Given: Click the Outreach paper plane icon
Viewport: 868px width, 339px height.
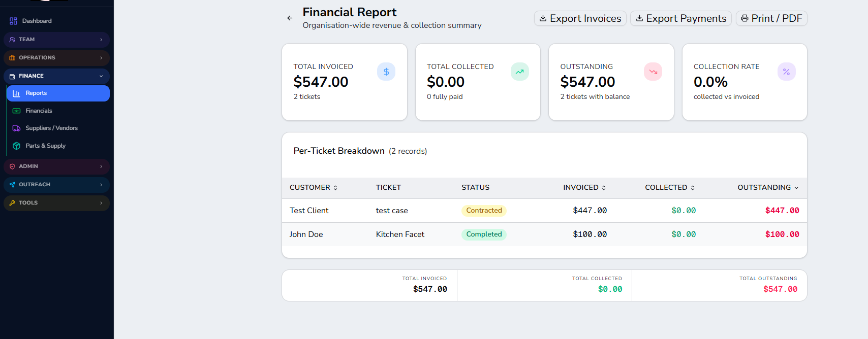Looking at the screenshot, I should point(12,185).
